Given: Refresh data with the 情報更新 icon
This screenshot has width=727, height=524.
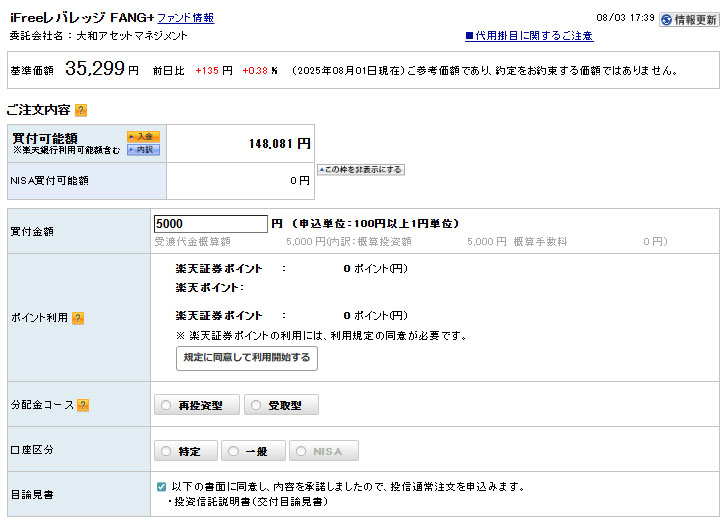Looking at the screenshot, I should point(688,19).
